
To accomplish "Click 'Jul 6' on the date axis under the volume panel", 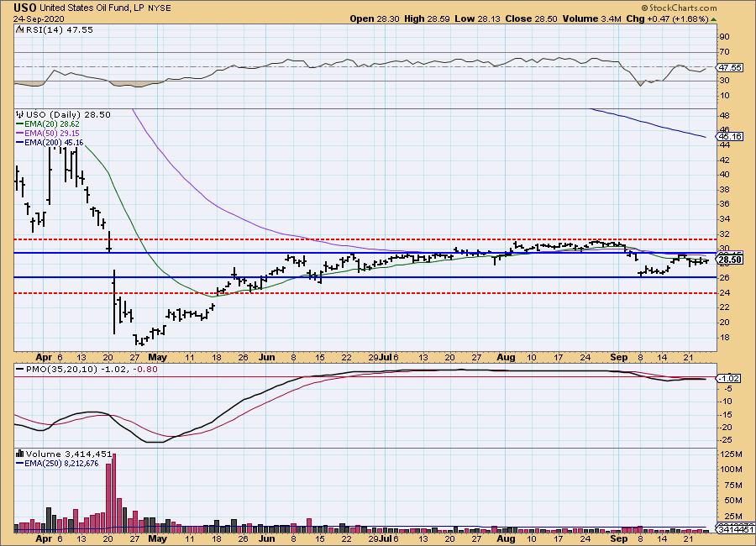I will pos(389,538).
